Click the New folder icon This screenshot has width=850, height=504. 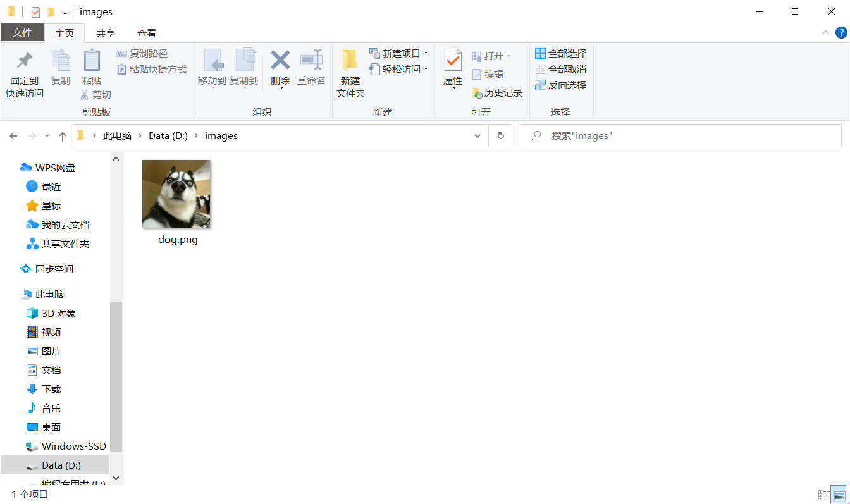tap(350, 61)
